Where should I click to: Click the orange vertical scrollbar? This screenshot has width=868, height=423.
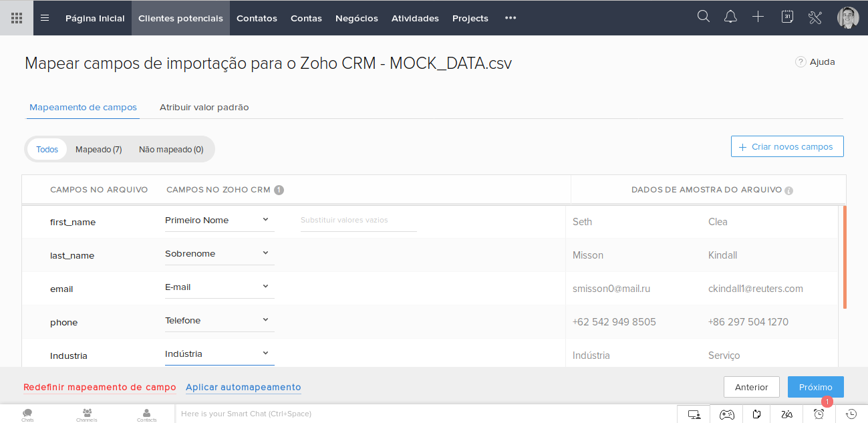(845, 257)
